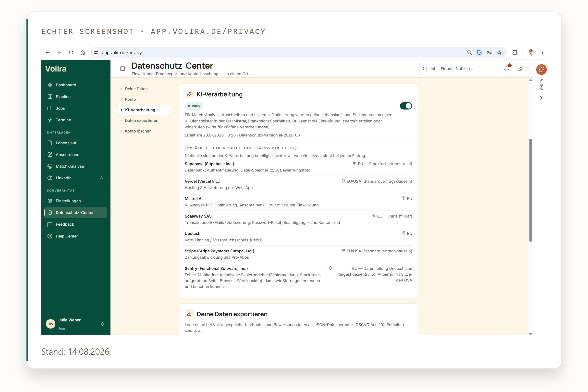Click the install app icon in address bar
The height and width of the screenshot is (392, 588).
click(x=479, y=52)
